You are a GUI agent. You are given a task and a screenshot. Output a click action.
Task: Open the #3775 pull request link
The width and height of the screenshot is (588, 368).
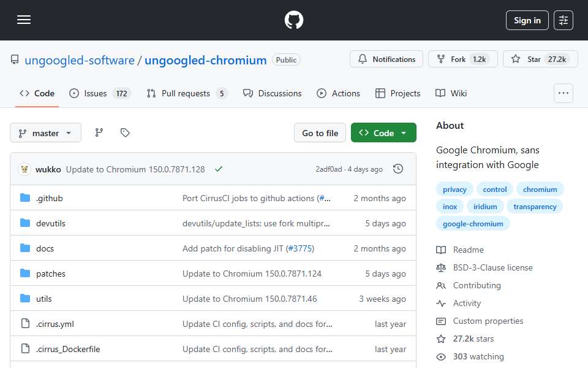pos(300,248)
